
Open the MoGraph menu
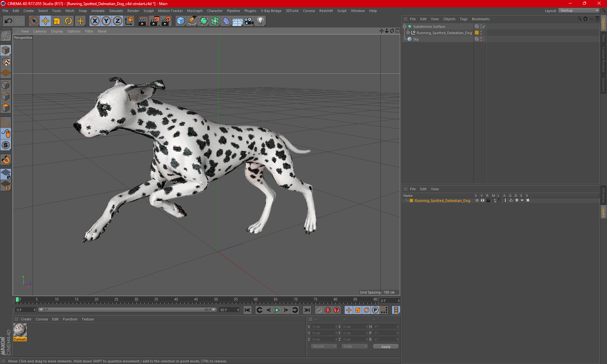[194, 11]
